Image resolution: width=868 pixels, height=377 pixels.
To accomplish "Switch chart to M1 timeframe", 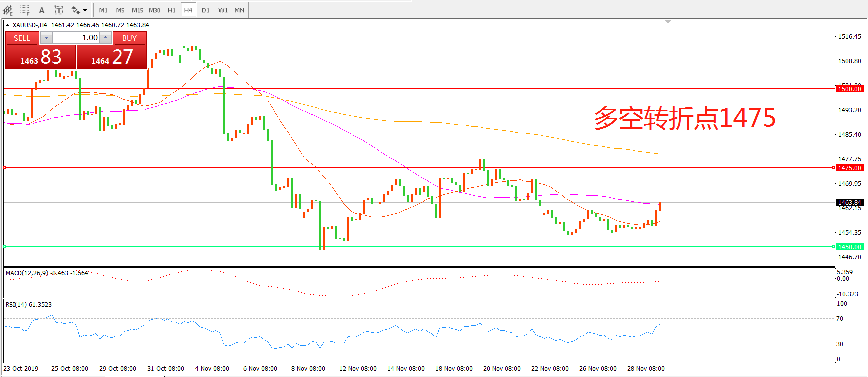I will click(x=103, y=10).
